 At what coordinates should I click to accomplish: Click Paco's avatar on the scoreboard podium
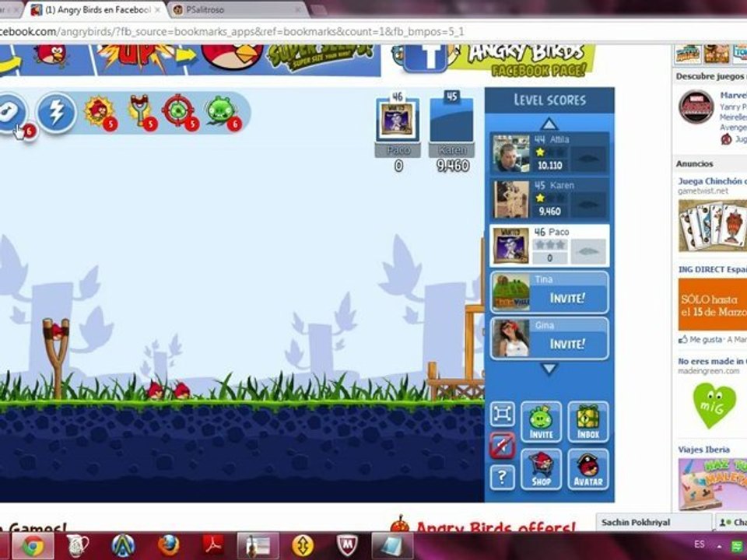coord(398,120)
